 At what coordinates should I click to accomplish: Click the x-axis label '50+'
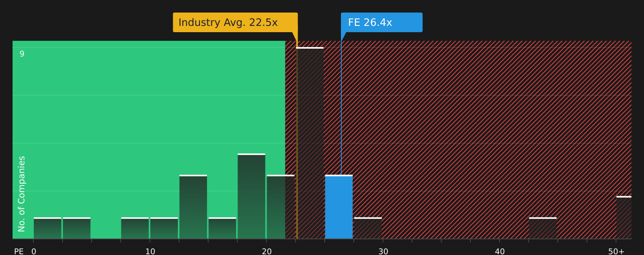[616, 251]
